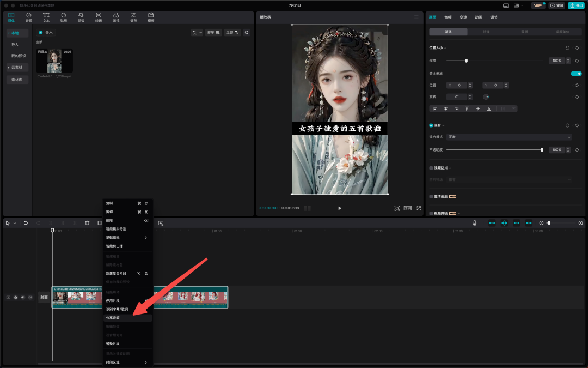Click the undo arrow in timeline toolbar
588x368 pixels.
tap(26, 222)
